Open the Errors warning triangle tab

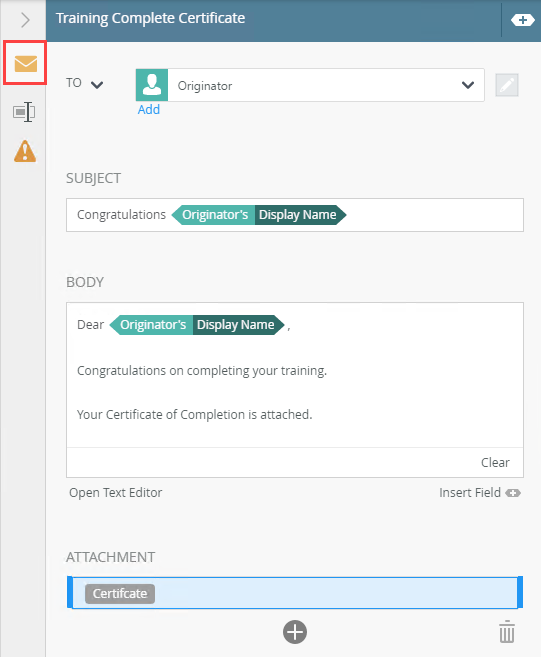pyautogui.click(x=25, y=151)
